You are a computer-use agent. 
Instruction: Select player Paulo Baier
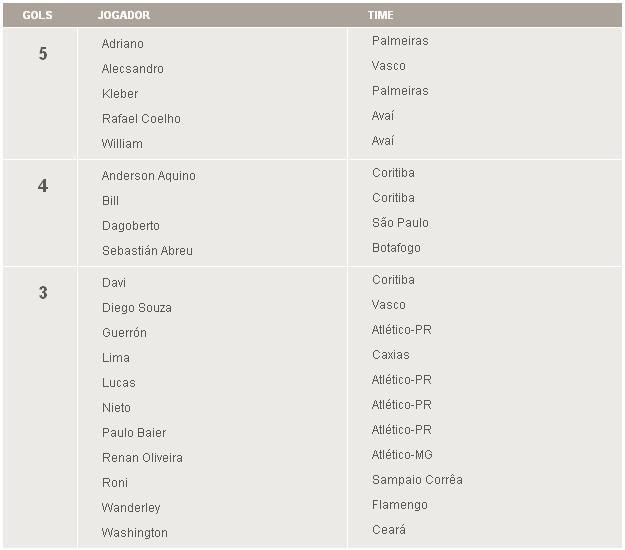(x=134, y=433)
